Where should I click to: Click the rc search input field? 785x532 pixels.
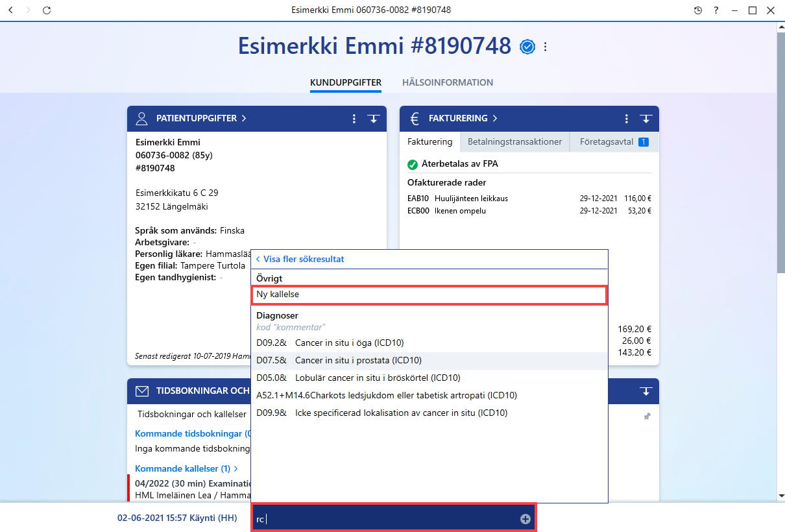coord(394,519)
